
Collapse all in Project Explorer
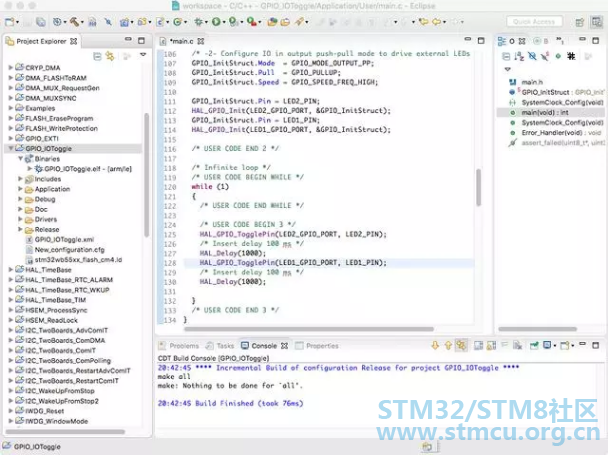[x=97, y=57]
